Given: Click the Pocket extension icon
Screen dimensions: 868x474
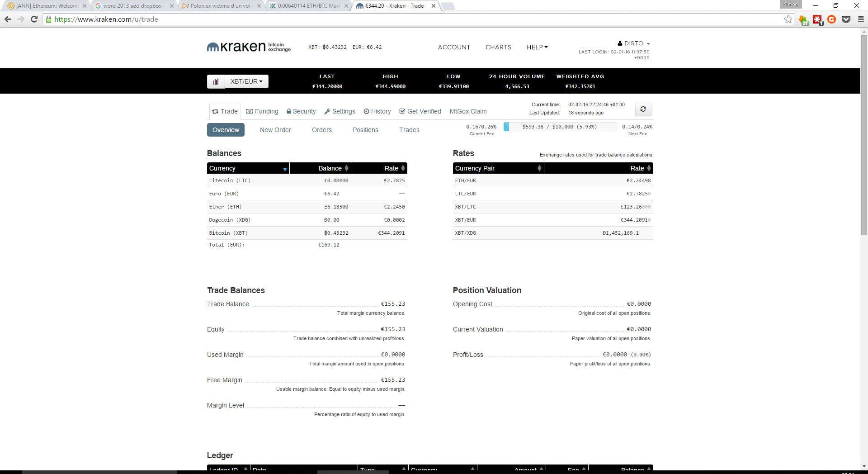Looking at the screenshot, I should click(846, 19).
